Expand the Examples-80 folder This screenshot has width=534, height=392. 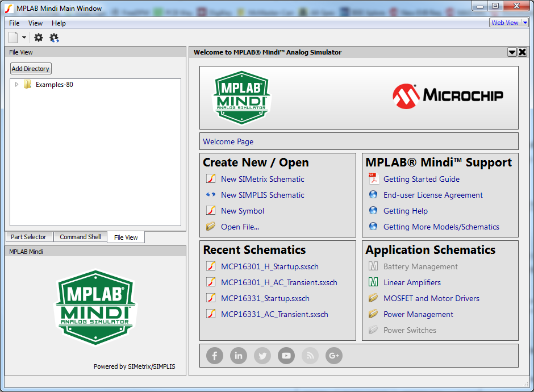pyautogui.click(x=16, y=84)
